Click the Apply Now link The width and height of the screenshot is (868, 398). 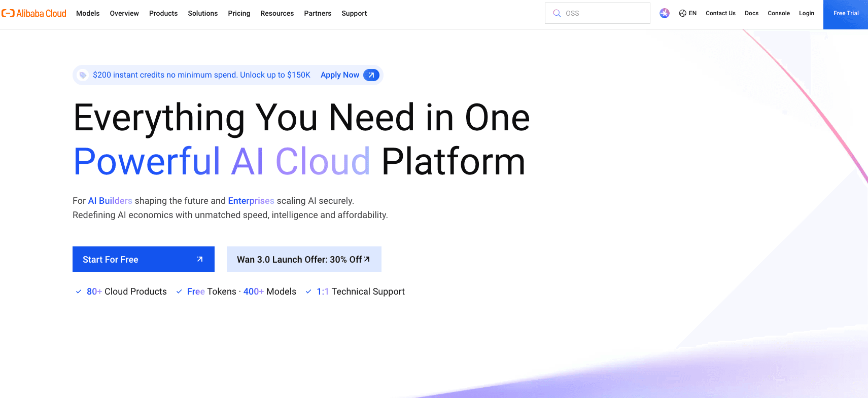point(340,75)
